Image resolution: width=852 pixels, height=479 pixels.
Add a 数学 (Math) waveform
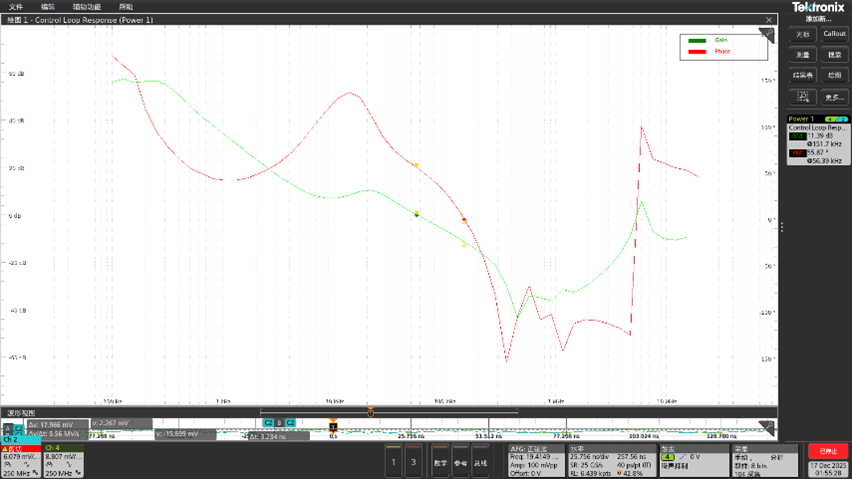pyautogui.click(x=440, y=462)
